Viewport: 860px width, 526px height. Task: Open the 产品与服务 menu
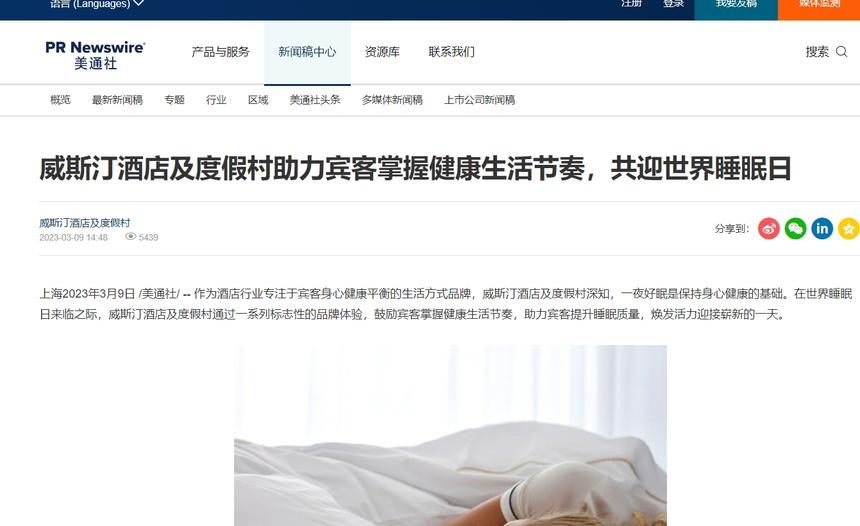220,52
